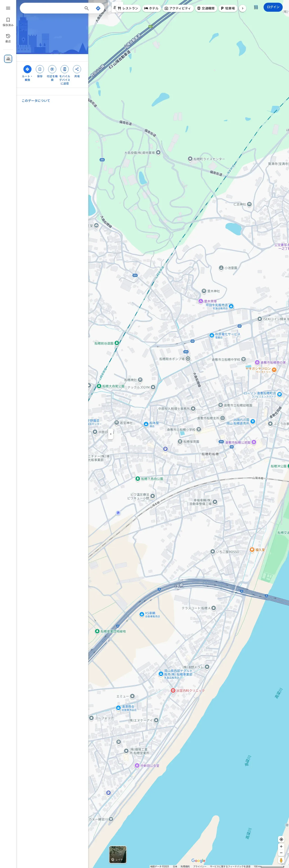Click the テラスコート 船穂 A label
Image resolution: width=289 pixels, height=868 pixels.
coord(196,608)
